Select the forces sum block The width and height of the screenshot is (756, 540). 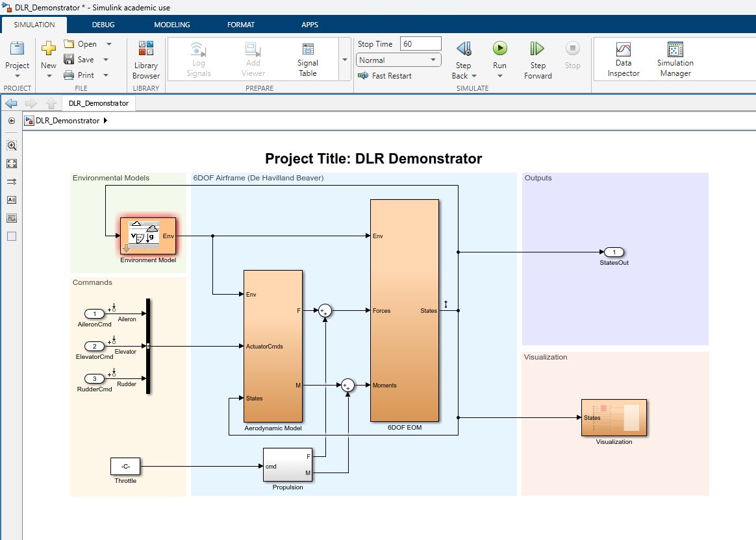pyautogui.click(x=325, y=311)
